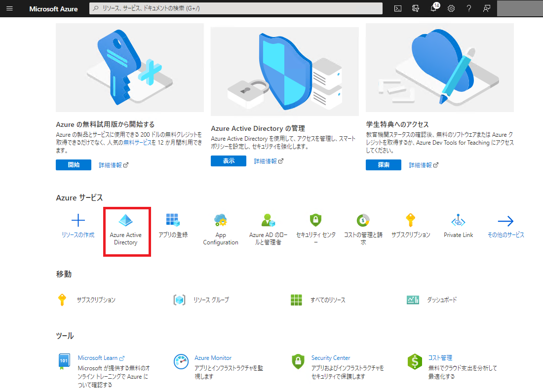
Task: Click the その他のサービス arrow icon
Action: 505,221
